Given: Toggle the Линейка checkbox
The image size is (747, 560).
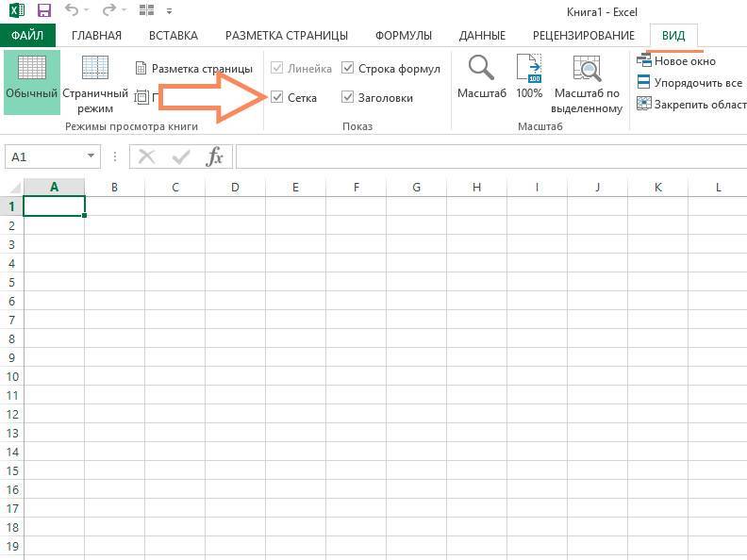Looking at the screenshot, I should point(276,68).
